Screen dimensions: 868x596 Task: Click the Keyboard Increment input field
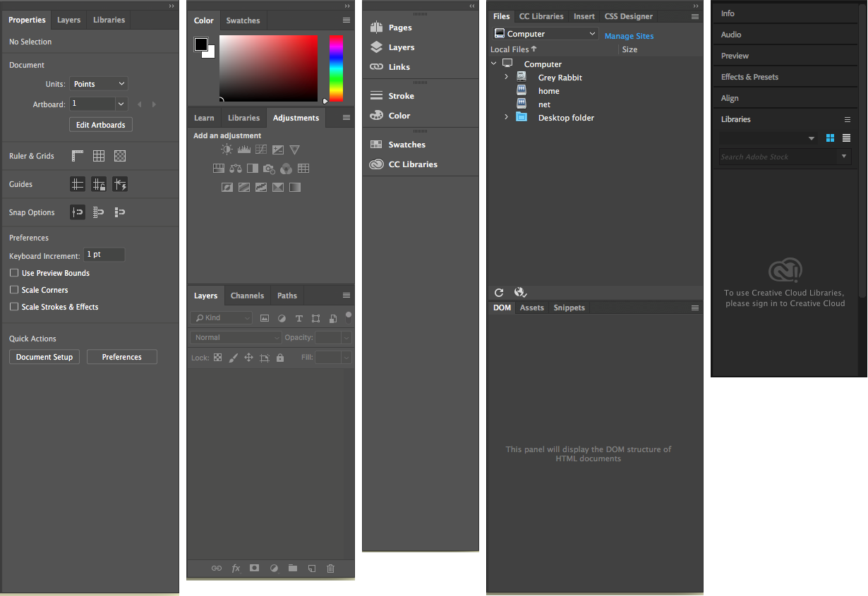(104, 255)
